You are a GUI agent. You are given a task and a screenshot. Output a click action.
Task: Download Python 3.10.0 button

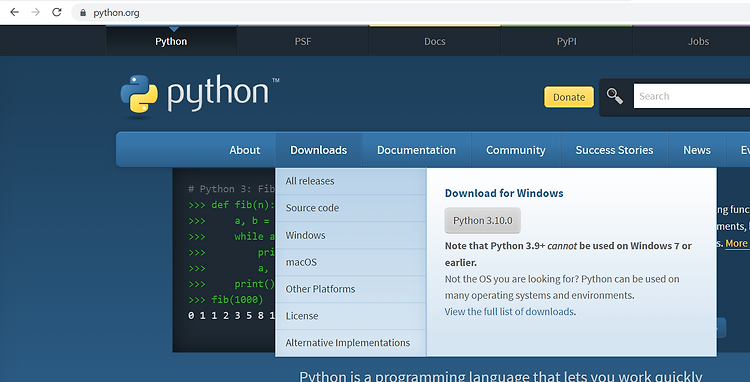483,220
